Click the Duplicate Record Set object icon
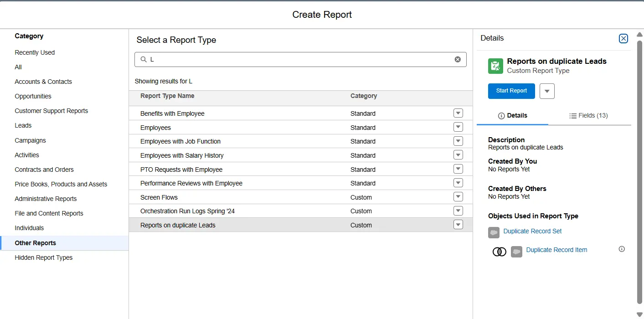This screenshot has height=319, width=644. point(494,232)
